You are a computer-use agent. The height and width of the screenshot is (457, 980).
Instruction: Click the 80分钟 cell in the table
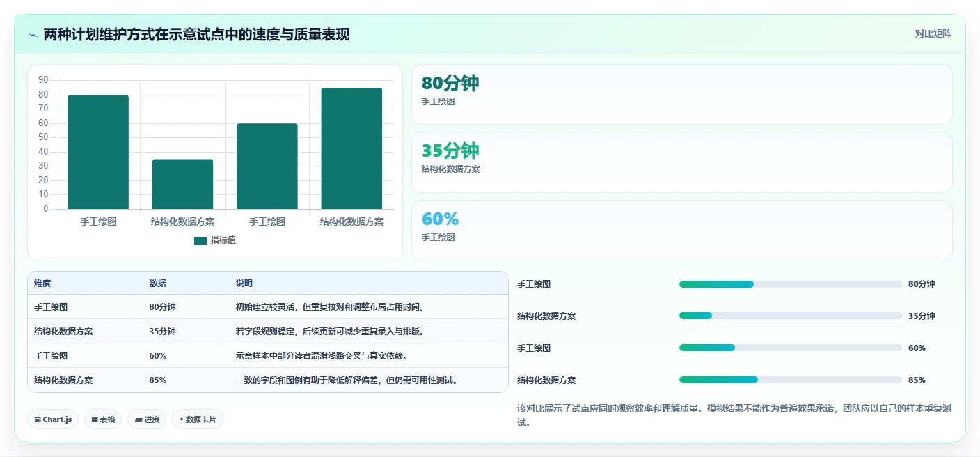(162, 307)
